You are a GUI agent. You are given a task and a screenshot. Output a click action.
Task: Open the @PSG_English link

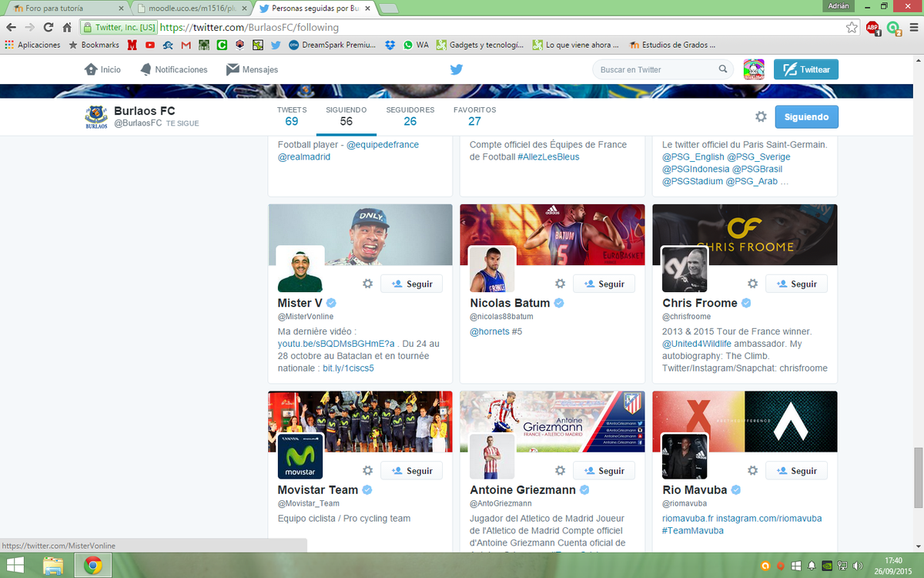pyautogui.click(x=694, y=156)
